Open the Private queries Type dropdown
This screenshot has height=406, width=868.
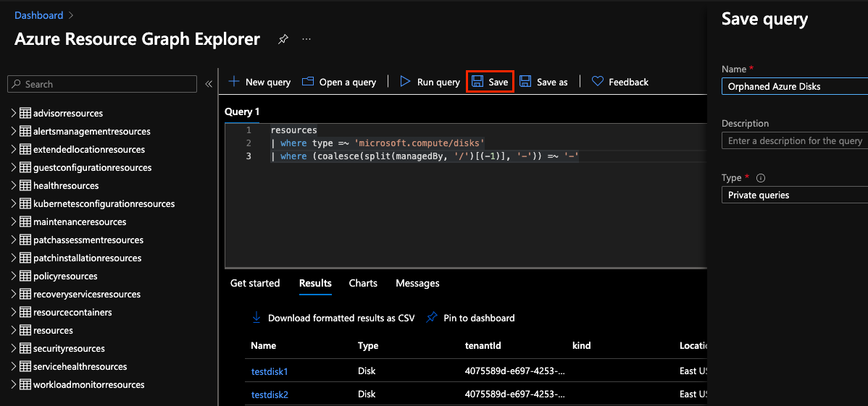795,195
